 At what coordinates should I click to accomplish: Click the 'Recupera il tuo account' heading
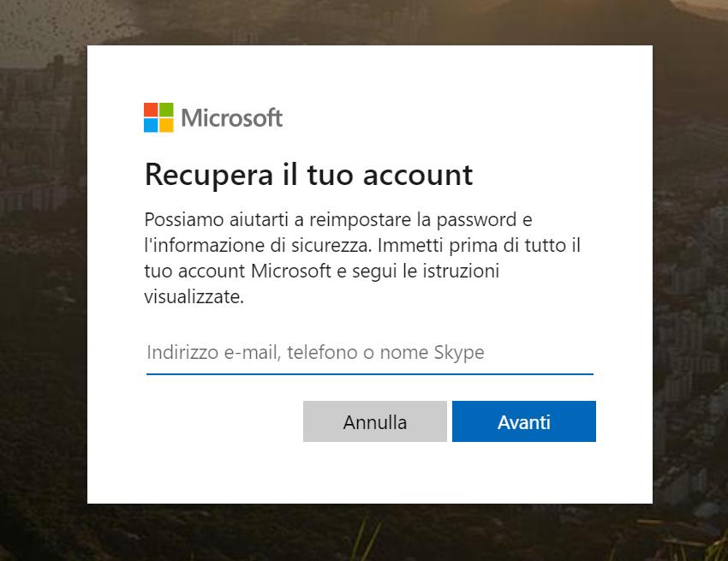[x=308, y=174]
